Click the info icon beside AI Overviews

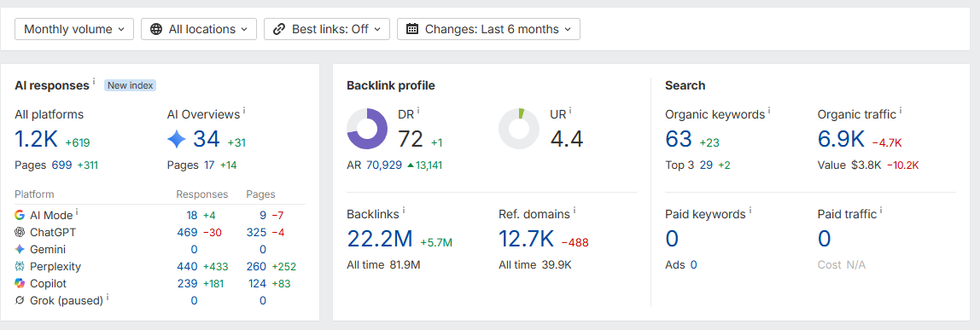click(244, 111)
